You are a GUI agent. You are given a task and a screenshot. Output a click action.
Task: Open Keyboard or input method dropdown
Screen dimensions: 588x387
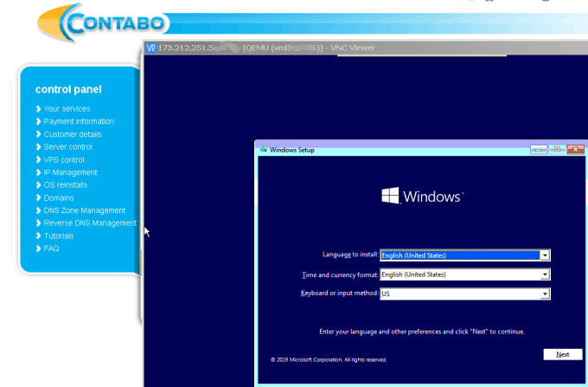(x=465, y=293)
